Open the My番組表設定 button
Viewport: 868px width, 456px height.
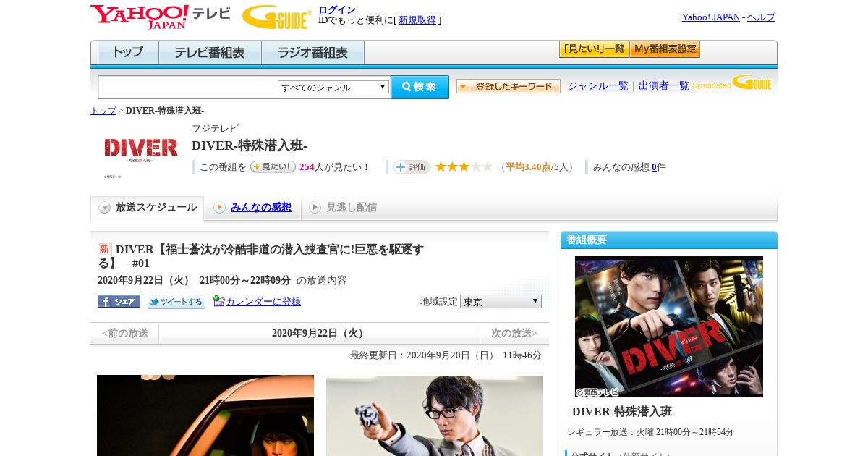pyautogui.click(x=665, y=49)
